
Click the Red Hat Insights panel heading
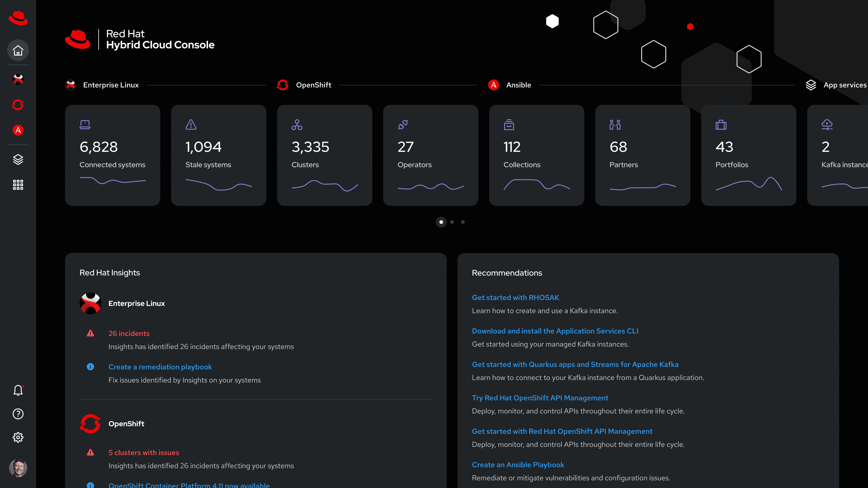(109, 273)
